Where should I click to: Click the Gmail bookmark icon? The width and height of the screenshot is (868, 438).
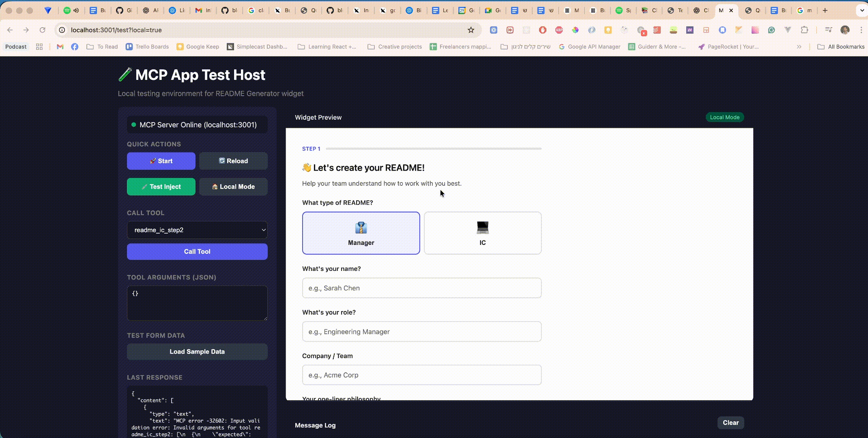(x=60, y=47)
